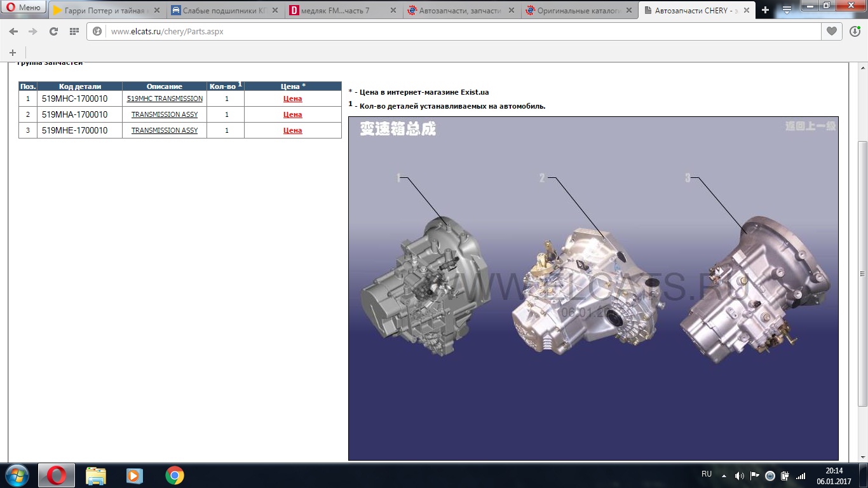Open the TRANSMISSION ASSY link for 519MHA-1700010
This screenshot has width=868, height=488.
click(165, 114)
